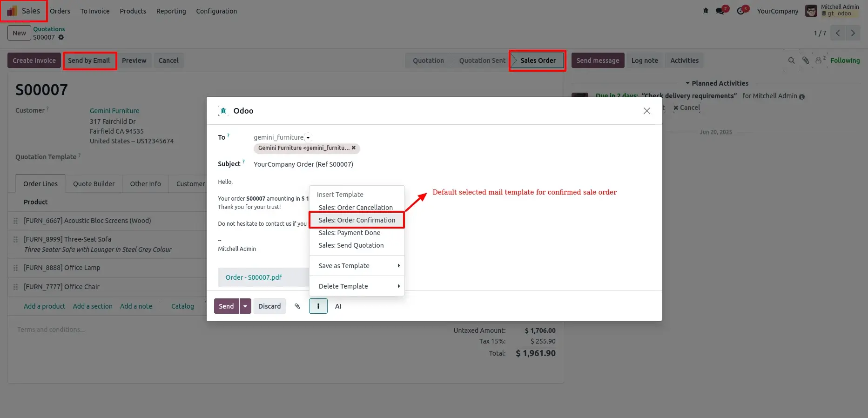The image size is (868, 418).
Task: Open the To Invoice menu
Action: click(x=95, y=11)
